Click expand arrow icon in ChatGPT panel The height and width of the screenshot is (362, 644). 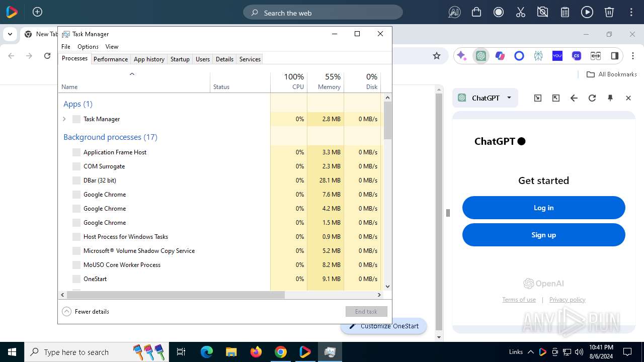(556, 98)
